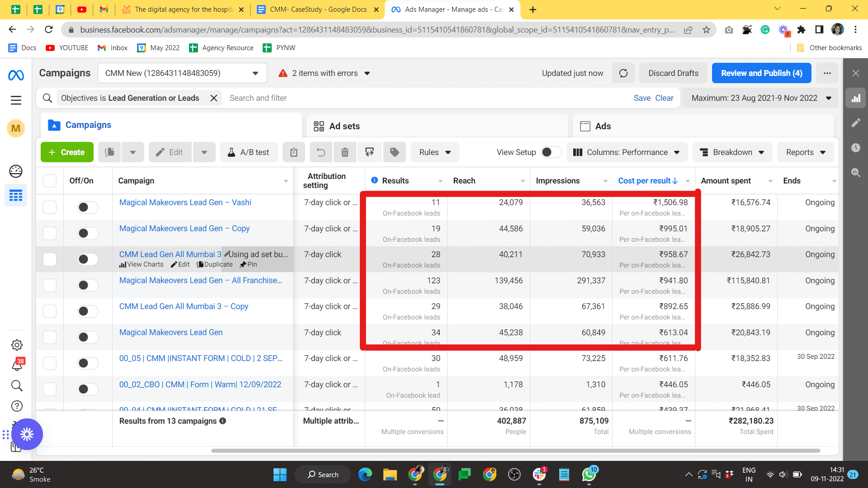Click the tag label icon in toolbar

[394, 152]
